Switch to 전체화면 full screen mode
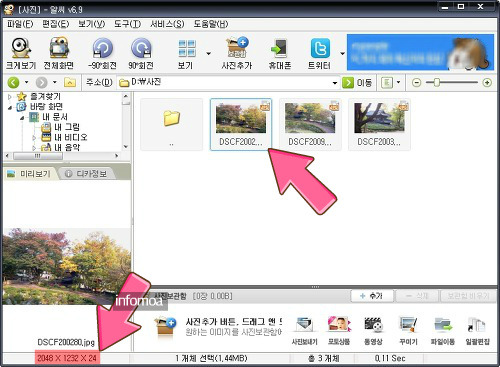This screenshot has width=500, height=367. tap(59, 53)
